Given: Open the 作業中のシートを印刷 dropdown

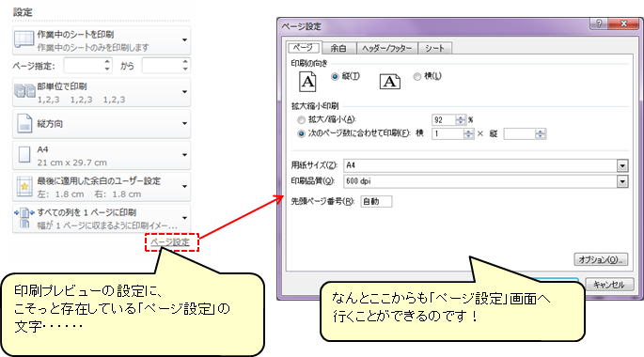Looking at the screenshot, I should (x=102, y=40).
